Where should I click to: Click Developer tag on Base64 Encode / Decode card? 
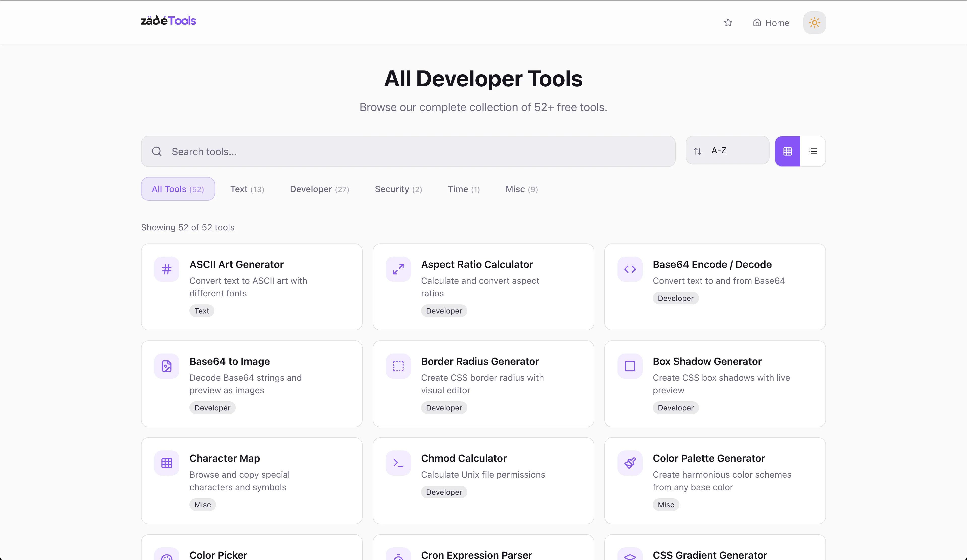pos(676,298)
